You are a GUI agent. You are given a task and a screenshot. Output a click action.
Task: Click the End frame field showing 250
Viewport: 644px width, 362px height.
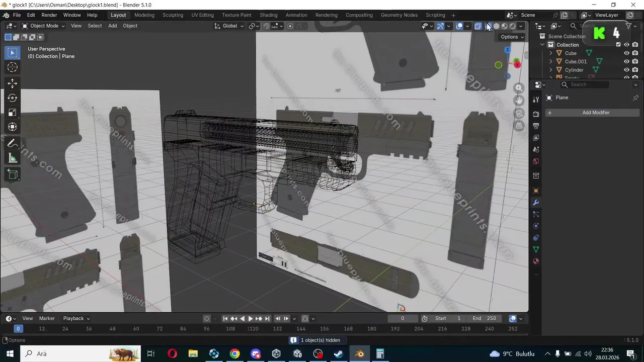tap(485, 319)
